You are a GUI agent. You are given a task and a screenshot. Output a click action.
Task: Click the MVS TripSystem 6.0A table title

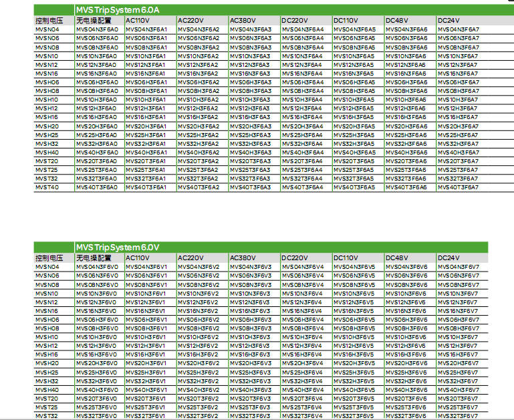coord(117,11)
